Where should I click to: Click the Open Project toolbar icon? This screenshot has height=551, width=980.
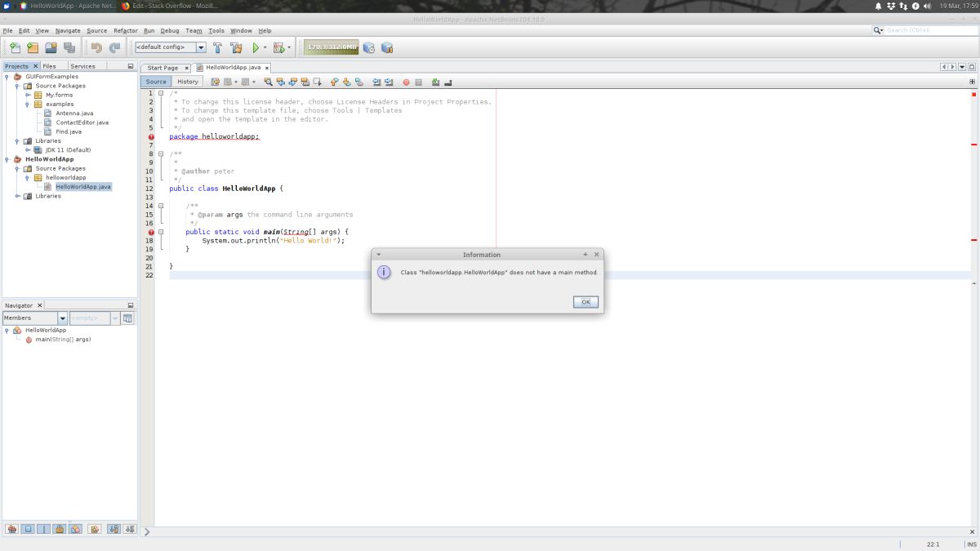tap(51, 48)
